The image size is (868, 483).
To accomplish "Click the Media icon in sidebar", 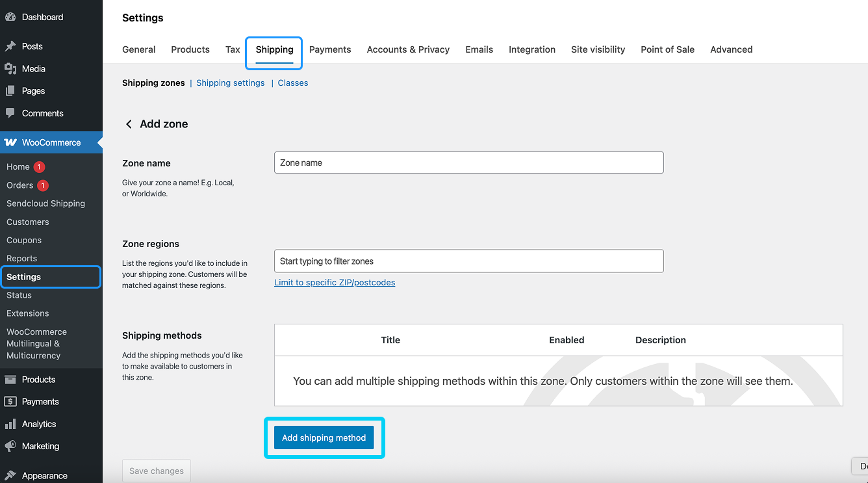I will pyautogui.click(x=10, y=68).
